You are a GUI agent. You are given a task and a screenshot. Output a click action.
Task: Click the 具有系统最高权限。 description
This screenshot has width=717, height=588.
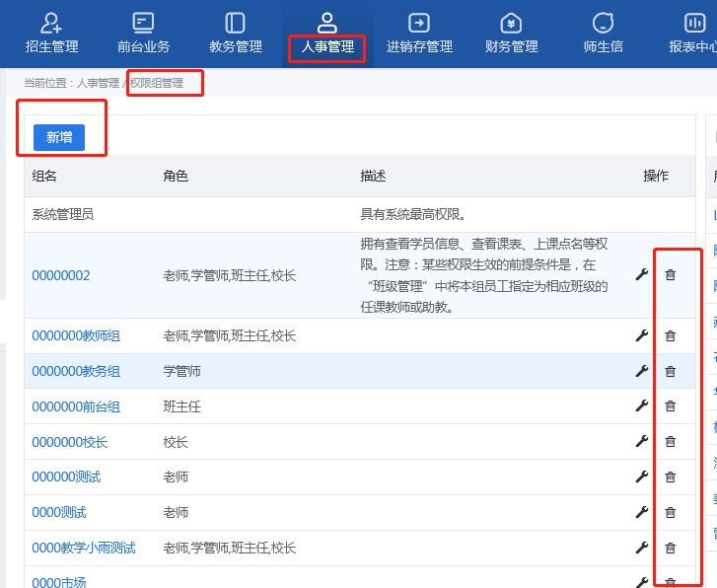point(413,214)
